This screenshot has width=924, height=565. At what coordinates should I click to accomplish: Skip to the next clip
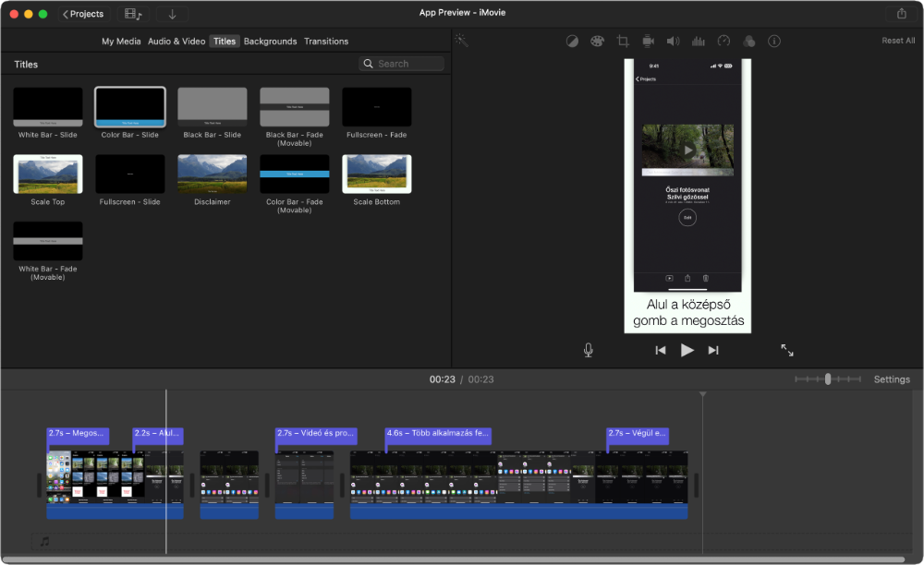[x=713, y=350]
